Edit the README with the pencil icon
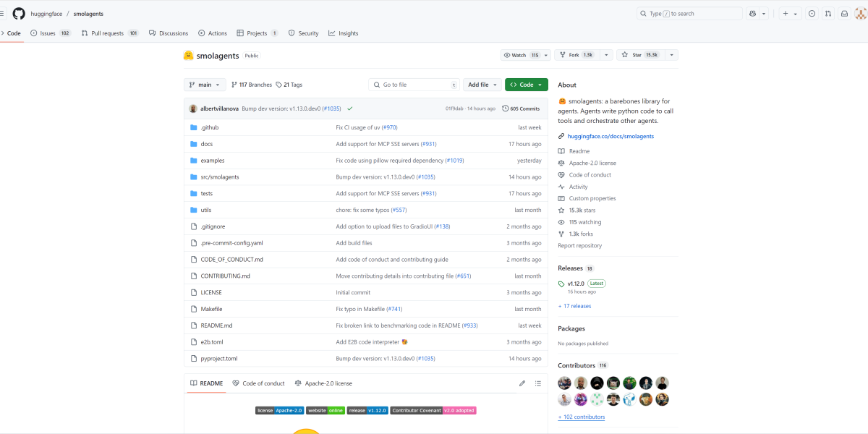Image resolution: width=868 pixels, height=434 pixels. pos(522,383)
